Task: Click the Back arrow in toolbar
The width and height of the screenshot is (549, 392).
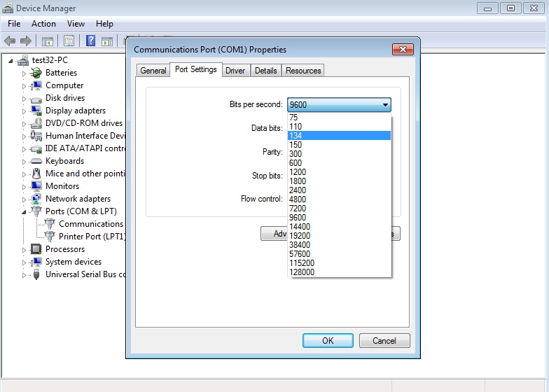Action: pyautogui.click(x=10, y=41)
